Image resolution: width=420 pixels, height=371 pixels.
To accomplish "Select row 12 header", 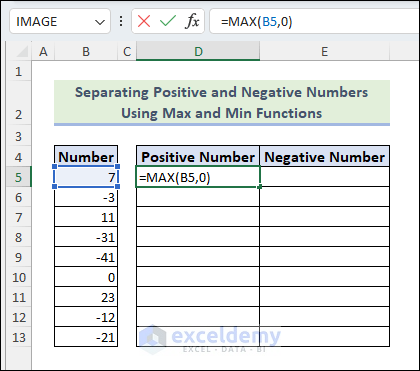I will [x=19, y=317].
